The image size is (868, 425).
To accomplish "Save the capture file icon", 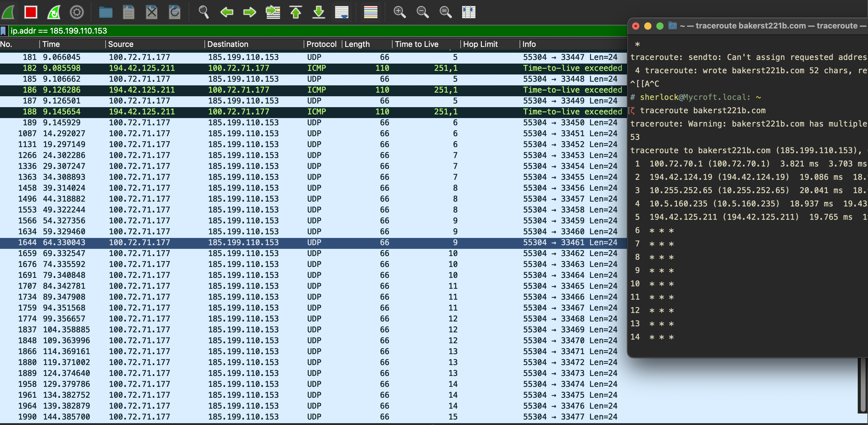I will (x=129, y=12).
